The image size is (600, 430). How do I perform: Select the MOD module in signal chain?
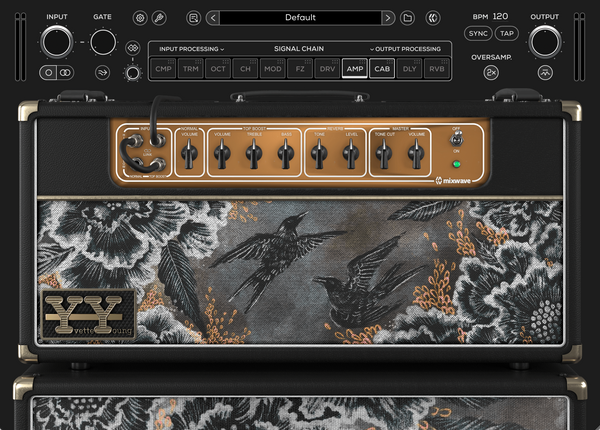(273, 69)
